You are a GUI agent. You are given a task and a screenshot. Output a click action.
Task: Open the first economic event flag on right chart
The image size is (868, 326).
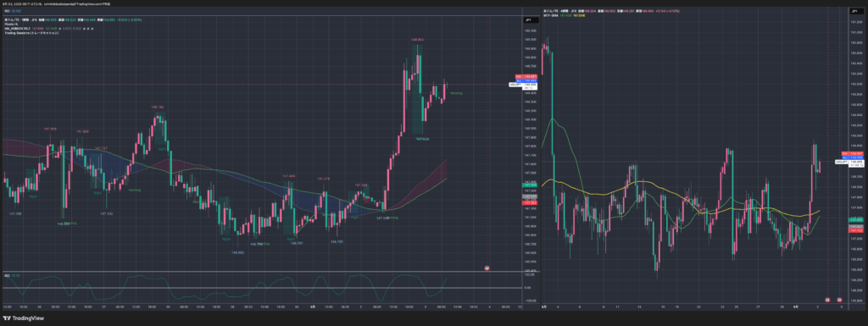827,300
